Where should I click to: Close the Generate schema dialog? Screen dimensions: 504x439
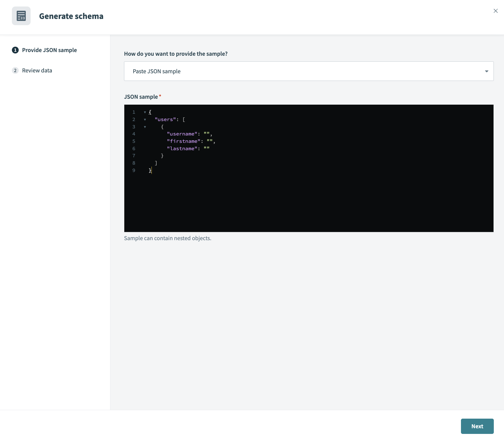pyautogui.click(x=496, y=11)
